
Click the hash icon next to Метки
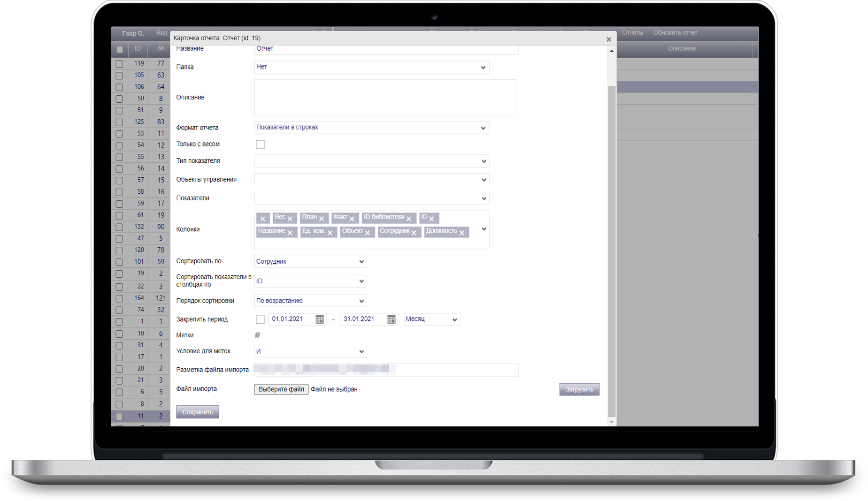tap(257, 335)
